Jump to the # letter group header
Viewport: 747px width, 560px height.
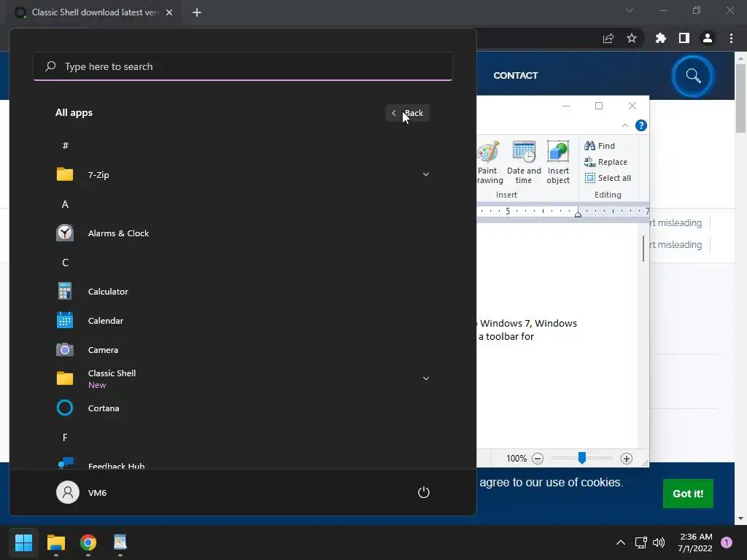click(65, 146)
